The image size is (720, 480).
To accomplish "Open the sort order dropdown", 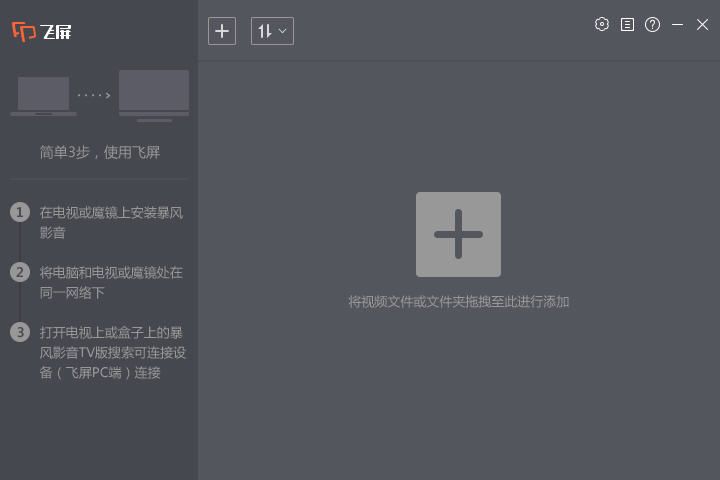I will tap(272, 31).
